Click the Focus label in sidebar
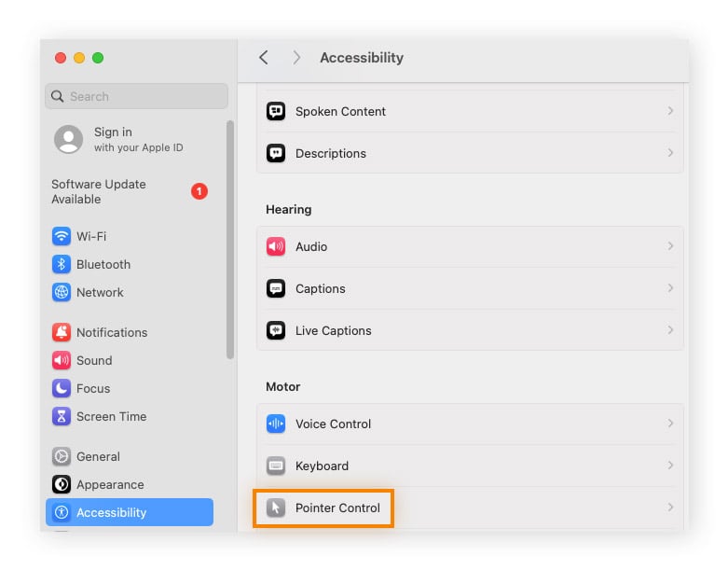Viewport: 728px width, 570px height. (93, 388)
